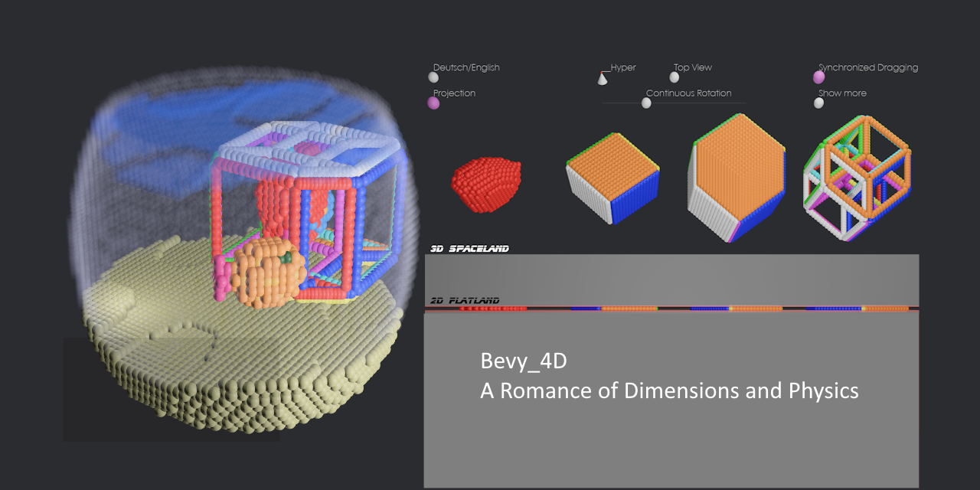Image resolution: width=980 pixels, height=490 pixels.
Task: Click the Continuous Rotation label
Action: [x=688, y=93]
